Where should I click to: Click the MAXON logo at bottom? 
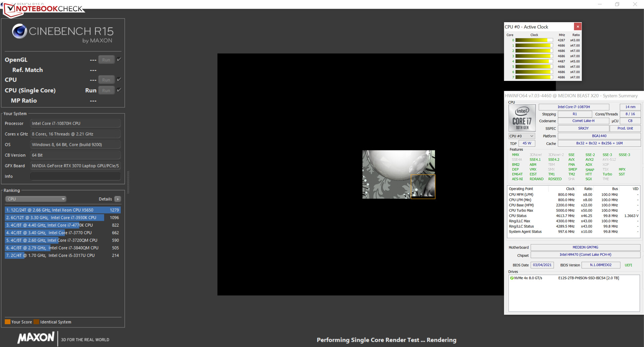coord(36,338)
